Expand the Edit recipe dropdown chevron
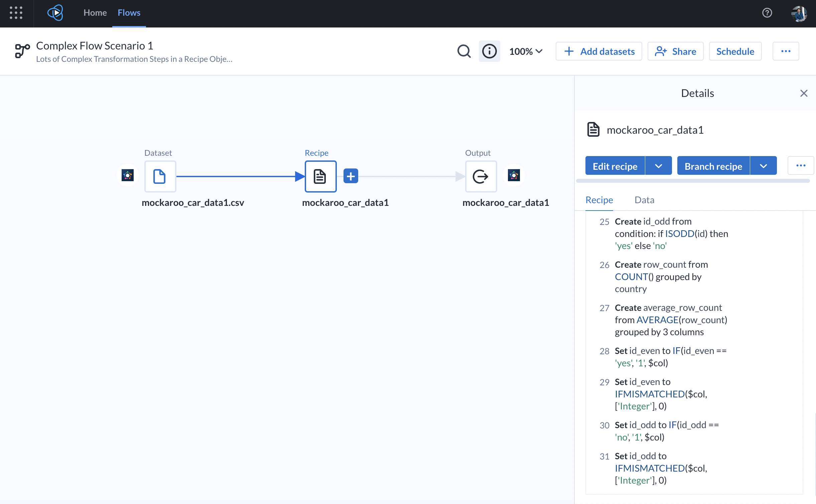Image resolution: width=816 pixels, height=504 pixels. point(659,165)
